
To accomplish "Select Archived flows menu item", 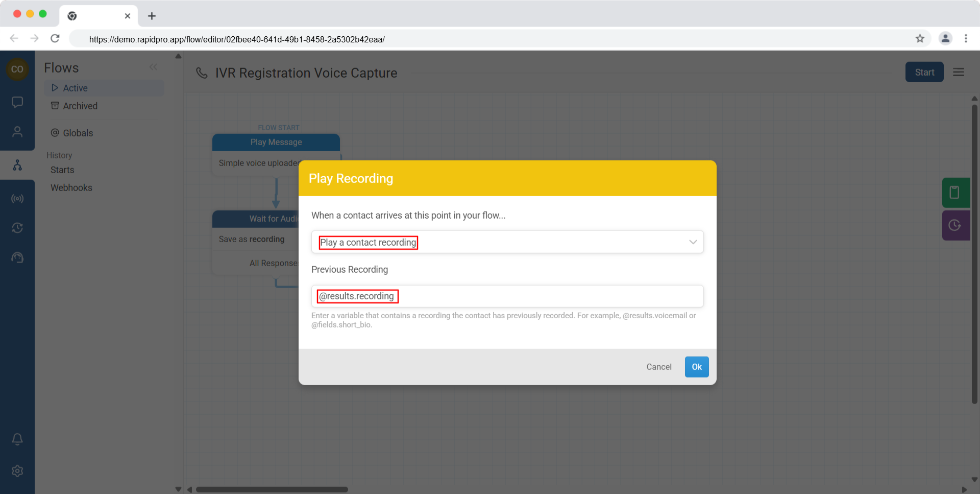I will pyautogui.click(x=80, y=106).
